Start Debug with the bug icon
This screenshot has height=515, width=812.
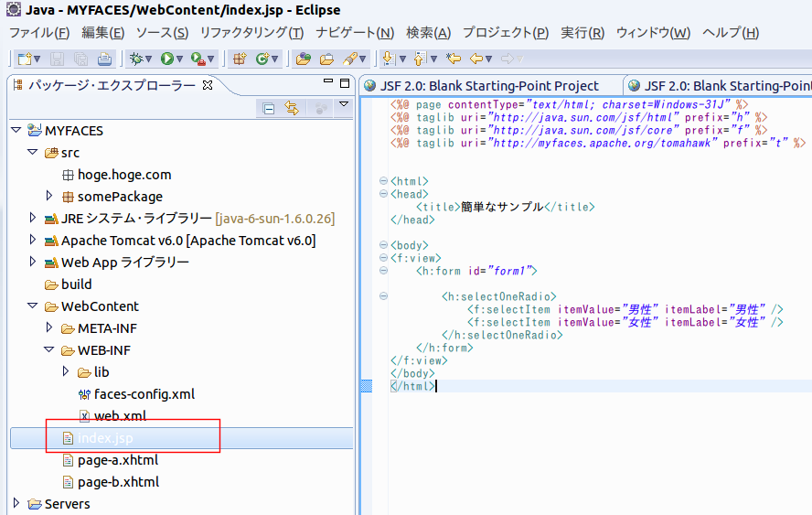(x=136, y=59)
